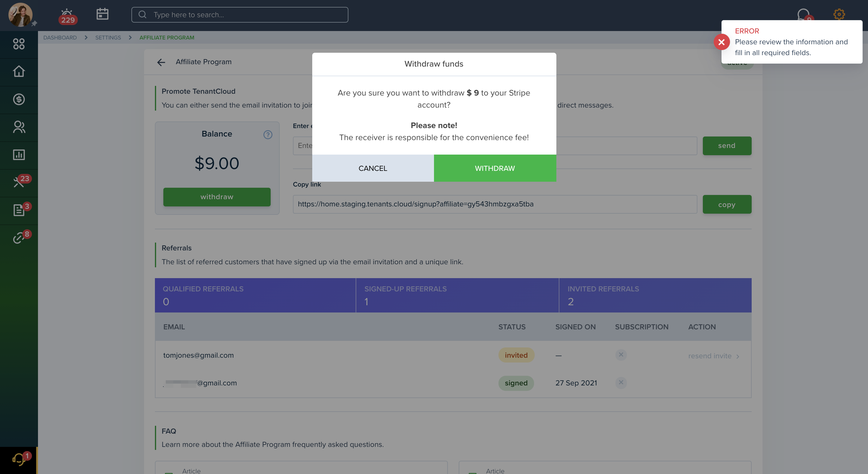The image size is (868, 474).
Task: Go to home via sidebar house icon
Action: 19,71
